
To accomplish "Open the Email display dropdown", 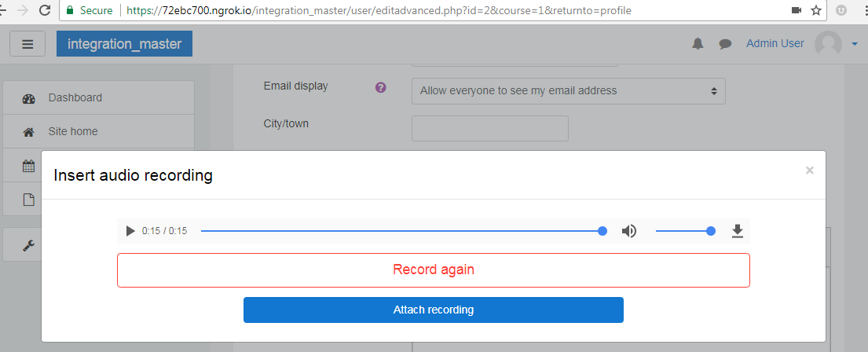I will coord(569,91).
